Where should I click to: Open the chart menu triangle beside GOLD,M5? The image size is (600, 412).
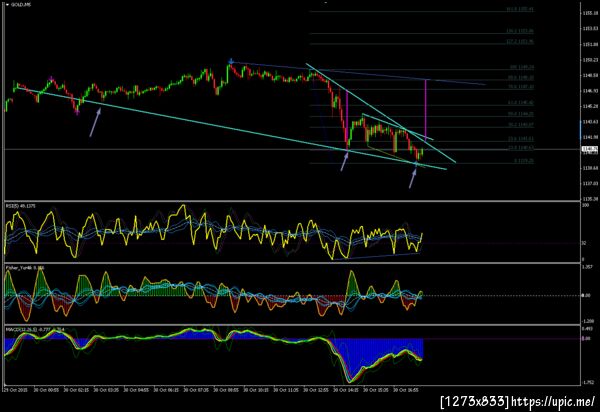(7, 5)
